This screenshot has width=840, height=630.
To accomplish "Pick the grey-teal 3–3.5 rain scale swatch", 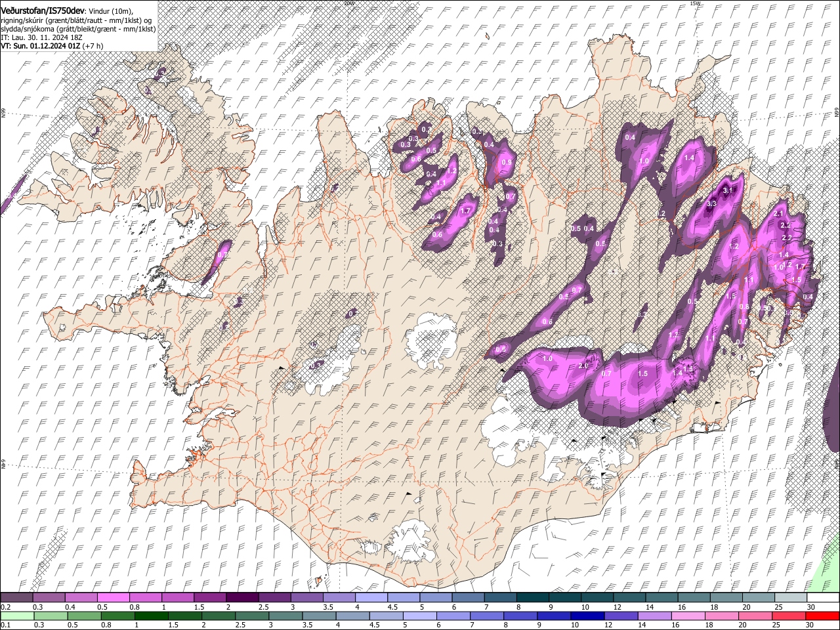I will coord(285,616).
